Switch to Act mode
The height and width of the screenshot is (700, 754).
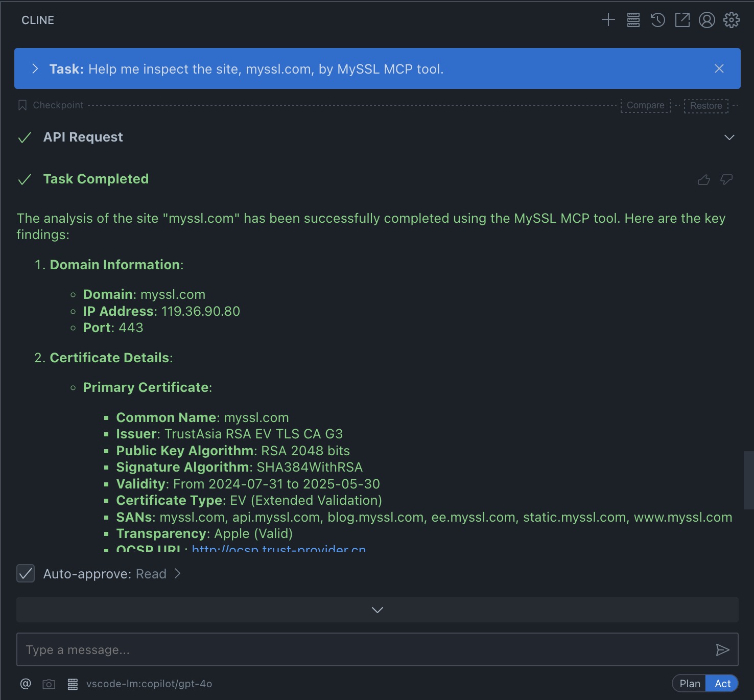click(x=722, y=684)
